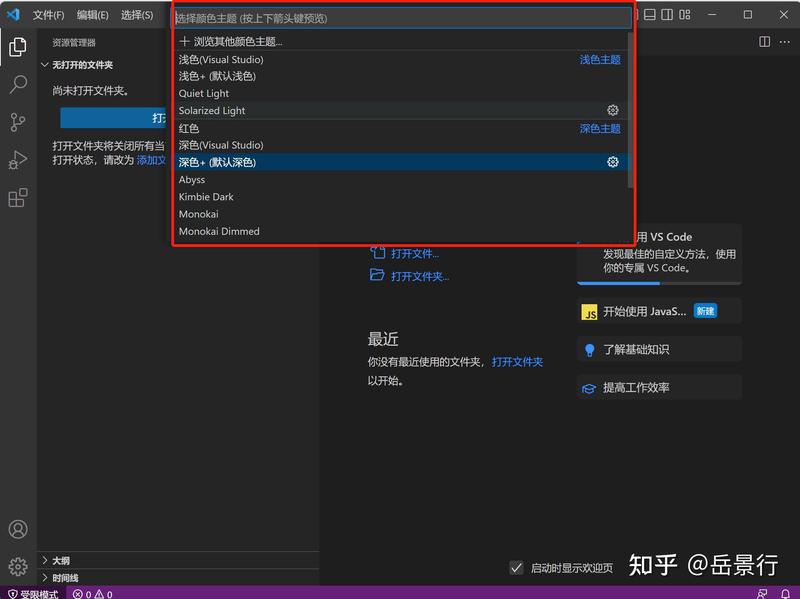
Task: Open the 开始使用 JavaS... walkthrough
Action: point(659,311)
